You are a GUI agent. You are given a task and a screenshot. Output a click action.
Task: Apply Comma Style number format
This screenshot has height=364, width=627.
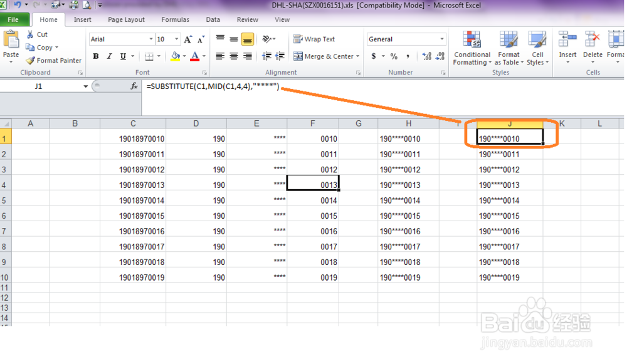pyautogui.click(x=408, y=56)
